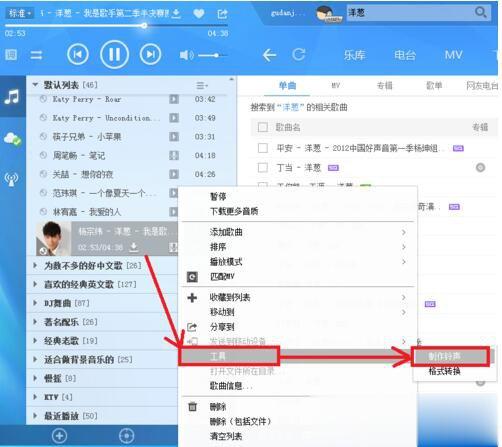Check the 丁当 - 洋葱 song checkbox

tap(263, 167)
